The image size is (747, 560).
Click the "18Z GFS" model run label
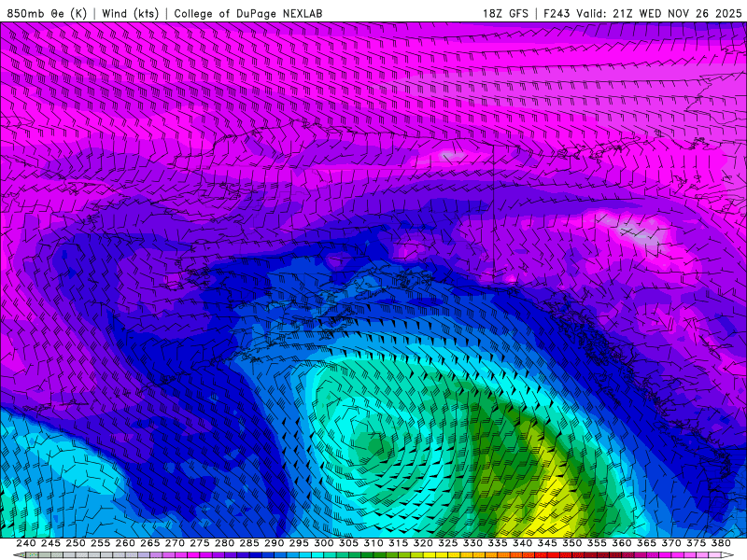tap(505, 13)
